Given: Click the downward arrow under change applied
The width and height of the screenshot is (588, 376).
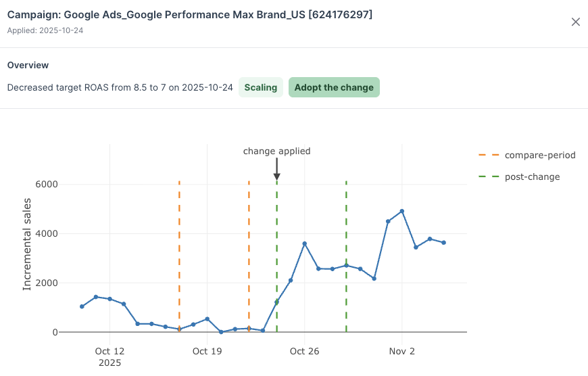Looking at the screenshot, I should tap(277, 170).
